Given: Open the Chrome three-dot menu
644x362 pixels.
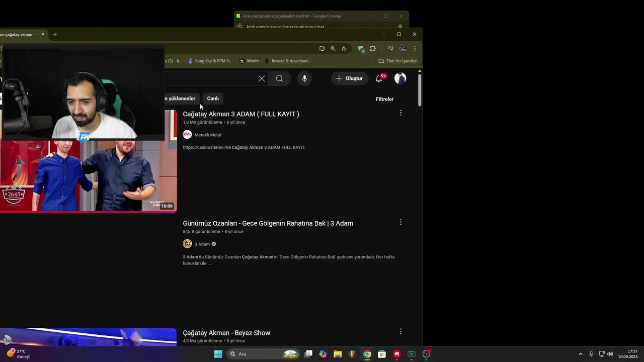Looking at the screenshot, I should point(415,49).
